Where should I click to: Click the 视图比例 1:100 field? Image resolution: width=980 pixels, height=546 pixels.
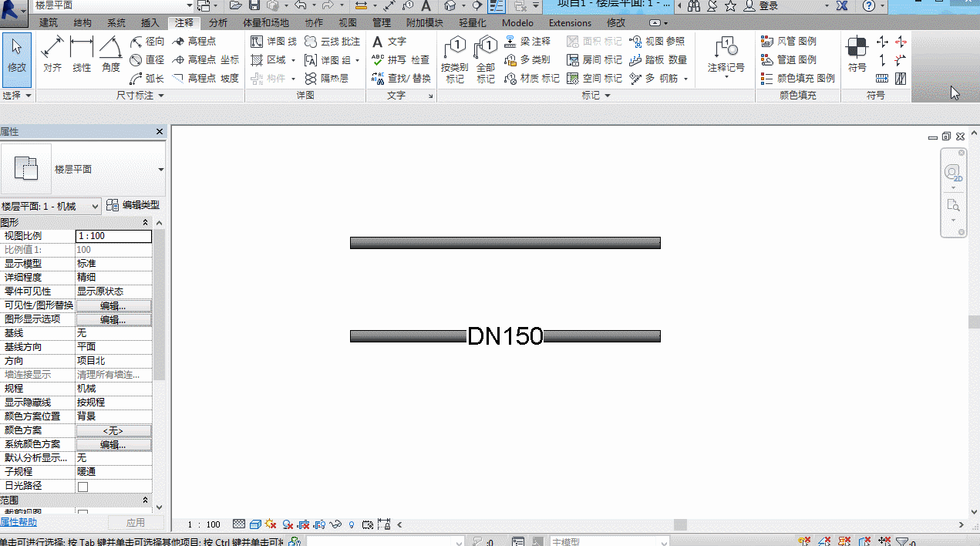[113, 236]
